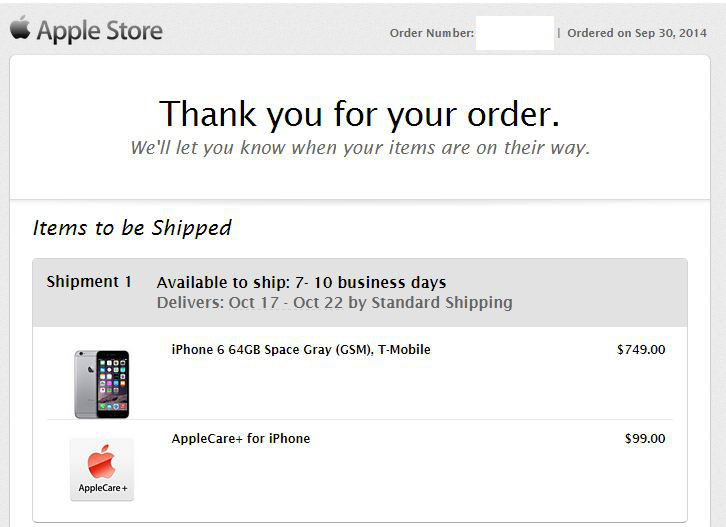Image resolution: width=726 pixels, height=527 pixels.
Task: Click the AppleCare+ product icon
Action: pyautogui.click(x=102, y=470)
